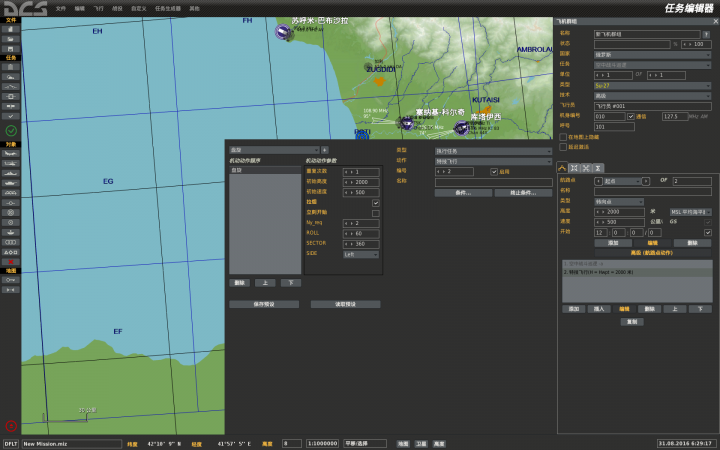Image resolution: width=720 pixels, height=450 pixels.
Task: Toggle the checkbox at end of 开始 time row
Action: click(708, 233)
